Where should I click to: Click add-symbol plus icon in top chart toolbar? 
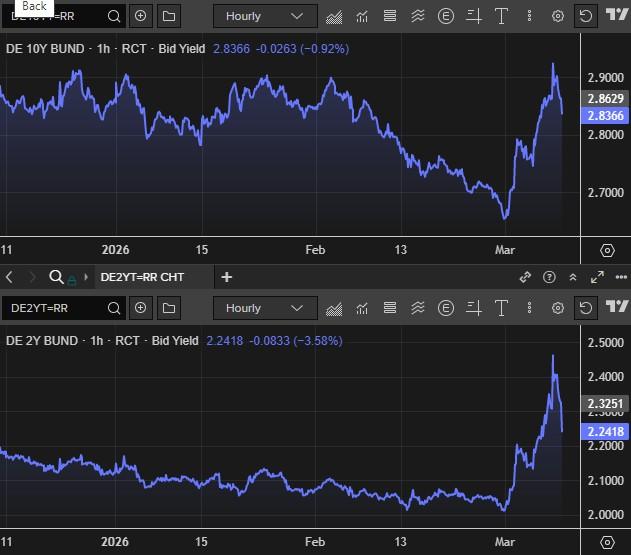click(140, 16)
